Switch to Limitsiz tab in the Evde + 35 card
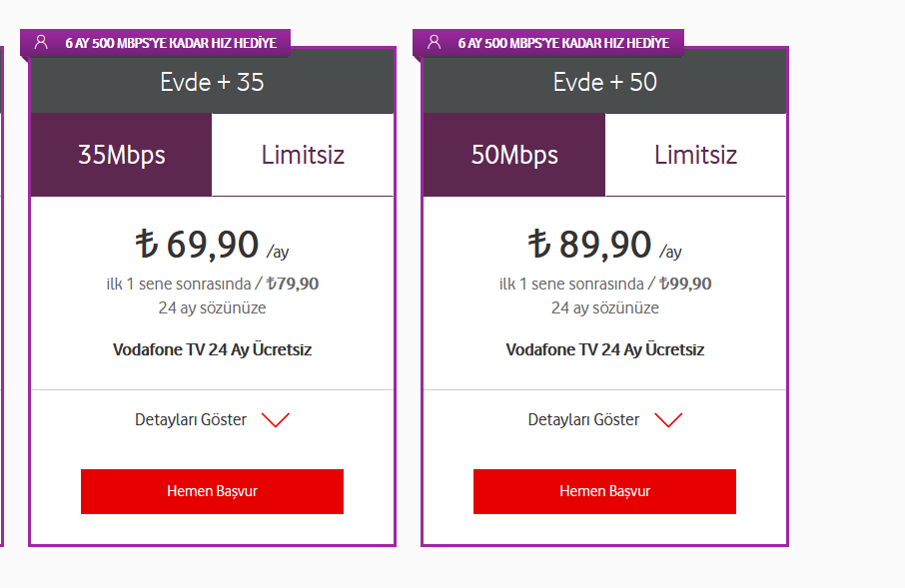The image size is (905, 588). [x=303, y=155]
